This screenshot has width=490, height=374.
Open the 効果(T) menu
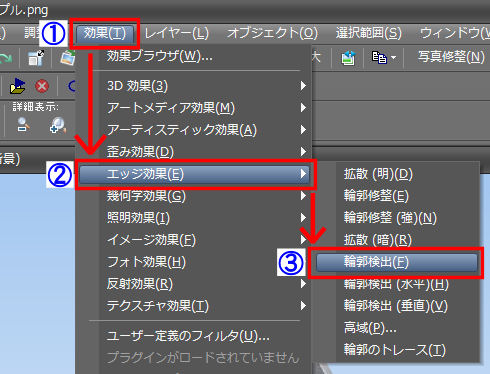coord(105,33)
